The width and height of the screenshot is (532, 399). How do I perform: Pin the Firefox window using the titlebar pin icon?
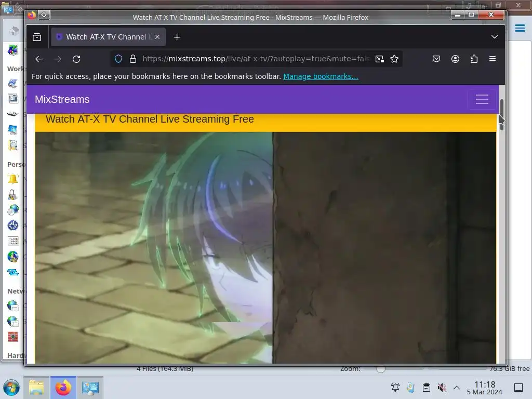click(x=44, y=15)
